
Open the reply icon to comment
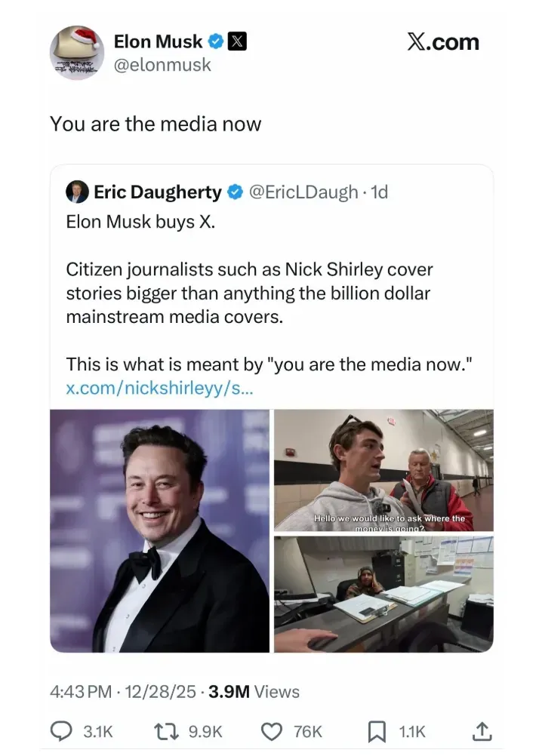tap(63, 731)
